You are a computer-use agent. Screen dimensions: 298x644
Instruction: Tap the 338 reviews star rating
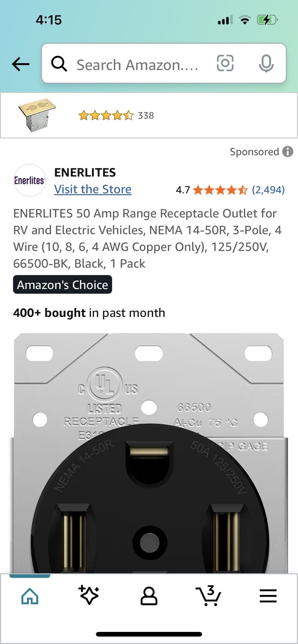[116, 116]
